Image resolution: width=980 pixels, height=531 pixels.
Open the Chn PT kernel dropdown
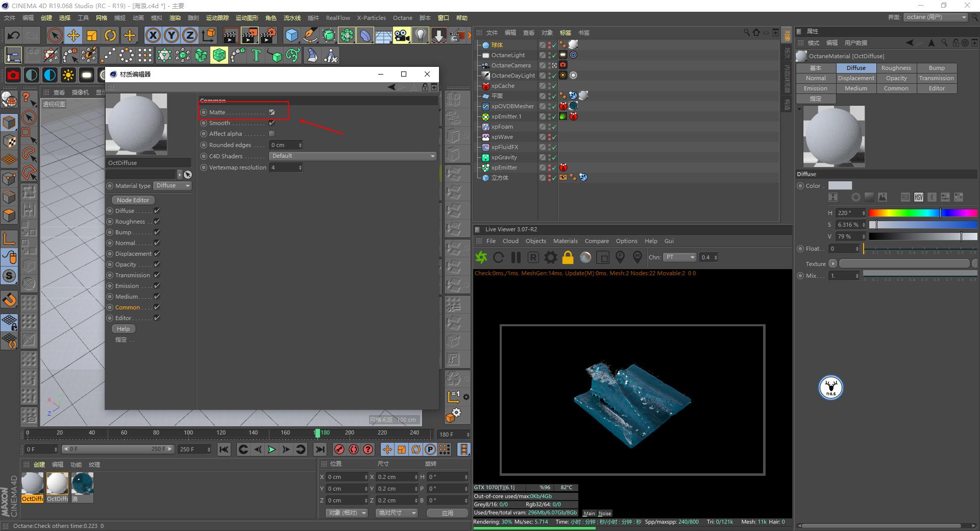pyautogui.click(x=680, y=257)
